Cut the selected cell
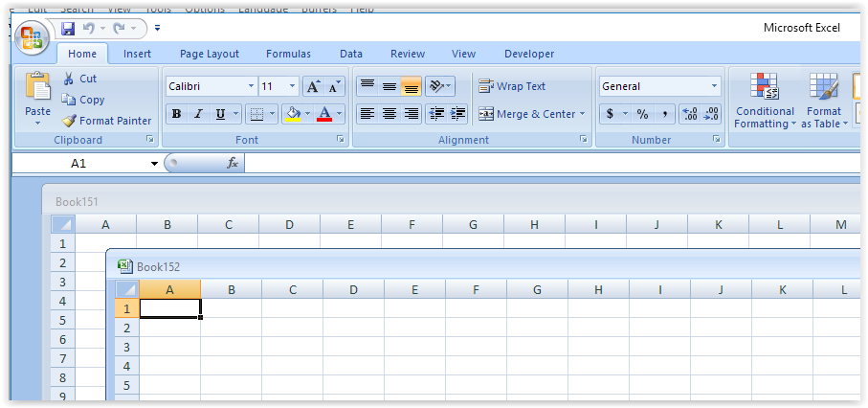The height and width of the screenshot is (408, 868). [80, 79]
